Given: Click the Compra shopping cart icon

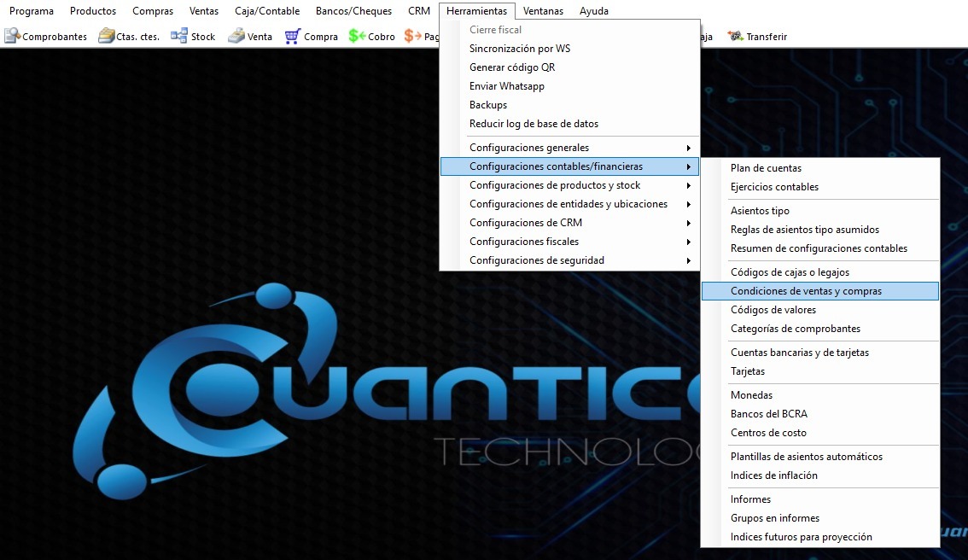Looking at the screenshot, I should (x=293, y=37).
